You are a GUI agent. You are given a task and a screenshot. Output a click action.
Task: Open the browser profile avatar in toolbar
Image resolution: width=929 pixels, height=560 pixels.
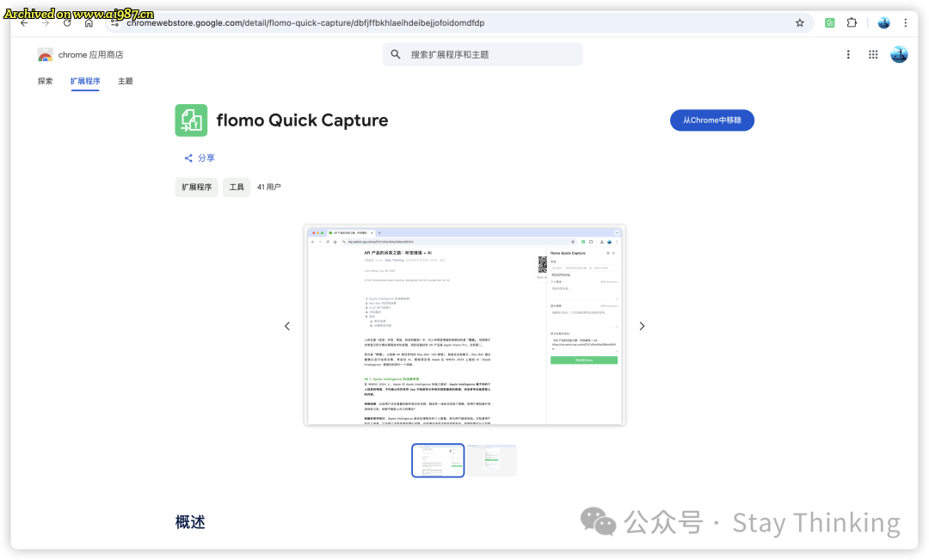pyautogui.click(x=883, y=23)
